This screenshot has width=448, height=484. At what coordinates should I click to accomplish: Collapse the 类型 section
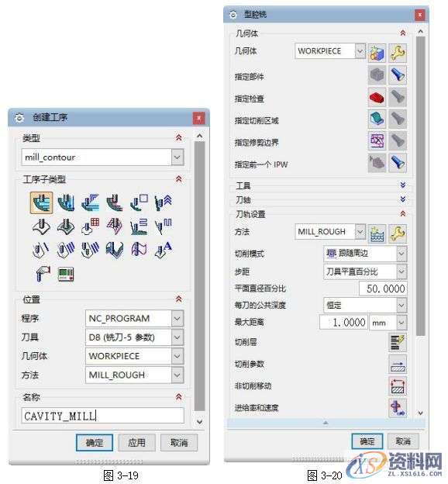pos(178,137)
